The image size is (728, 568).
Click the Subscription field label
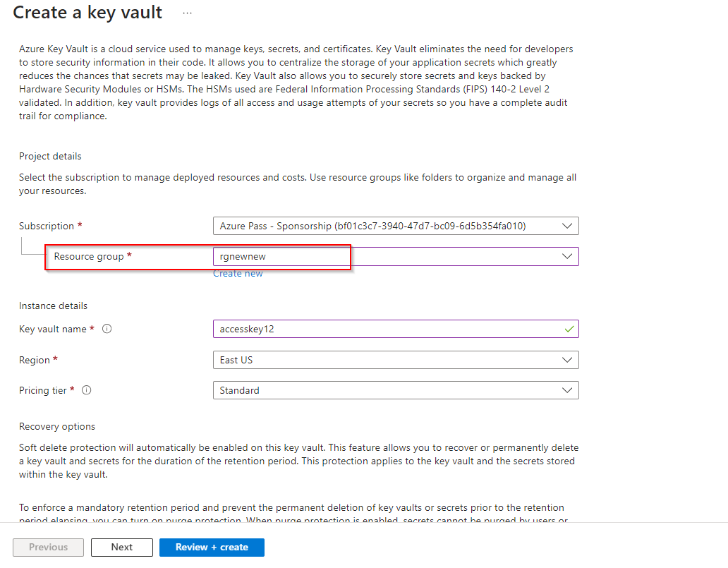47,226
